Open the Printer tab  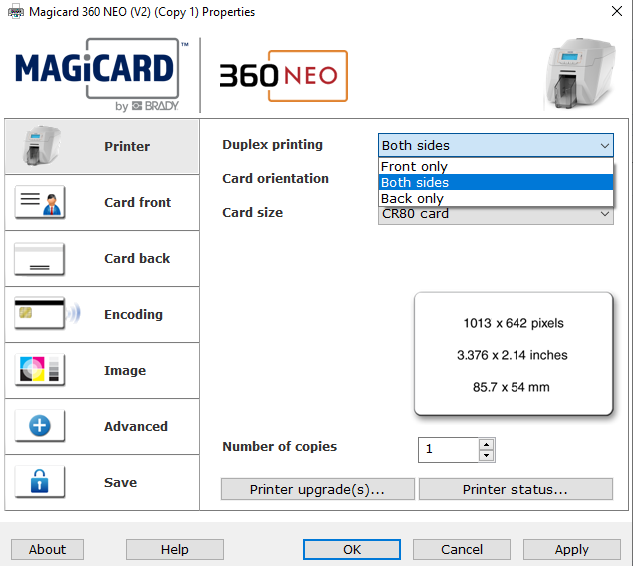(x=102, y=147)
